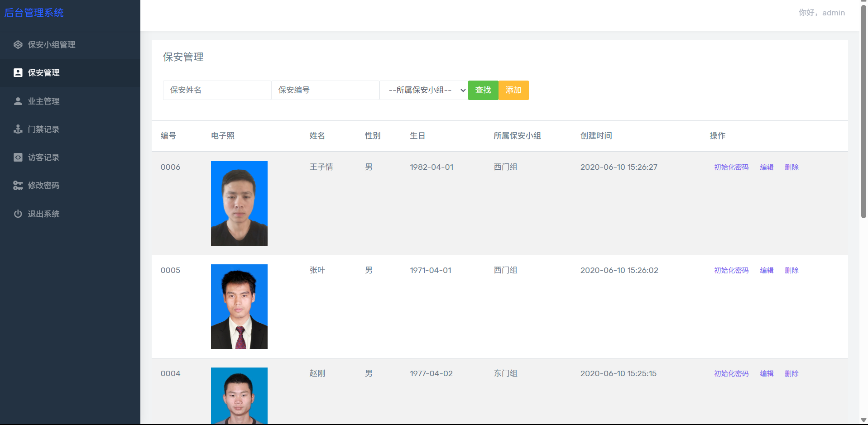Click the 生日 column header
The height and width of the screenshot is (425, 868).
[417, 136]
